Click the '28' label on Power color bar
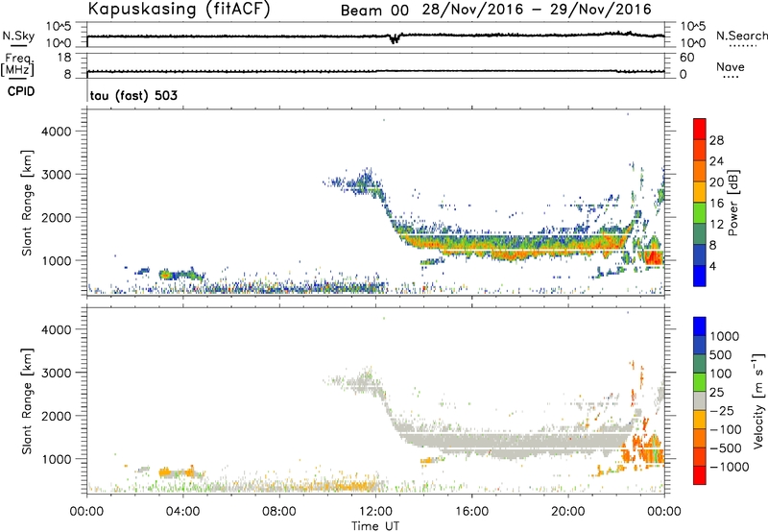The image size is (768, 532). [716, 140]
